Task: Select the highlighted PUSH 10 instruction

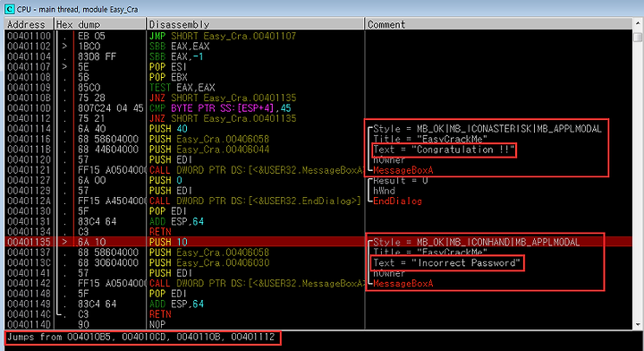Action: (168, 242)
